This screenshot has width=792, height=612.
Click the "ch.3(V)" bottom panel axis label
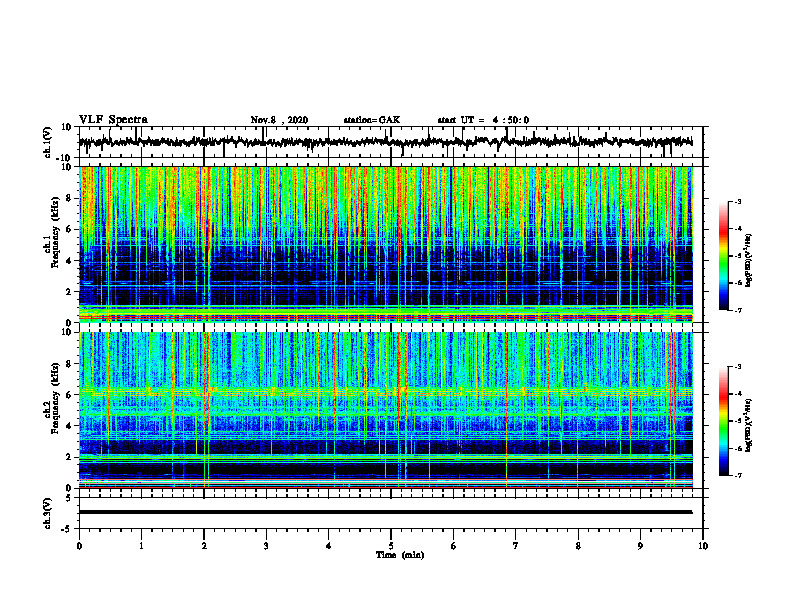click(x=48, y=514)
